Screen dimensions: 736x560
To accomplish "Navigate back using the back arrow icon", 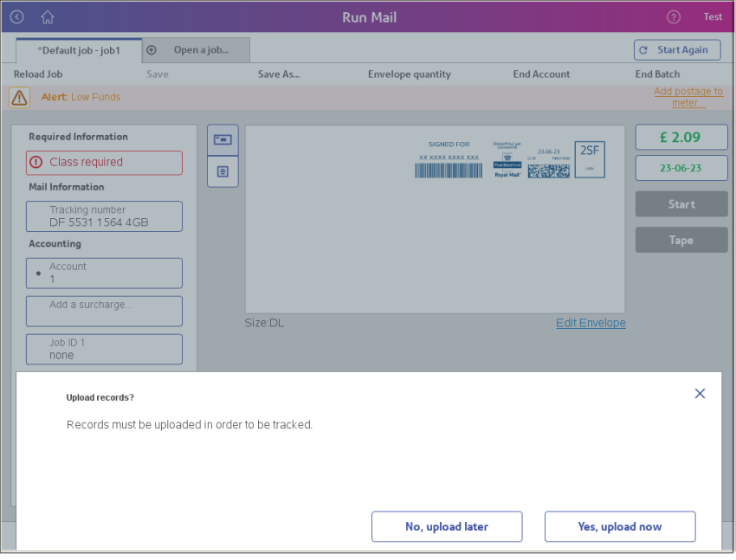I will click(x=16, y=16).
